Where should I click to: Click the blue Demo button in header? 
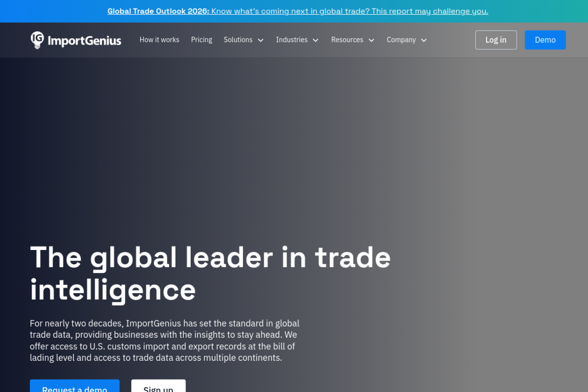[545, 40]
